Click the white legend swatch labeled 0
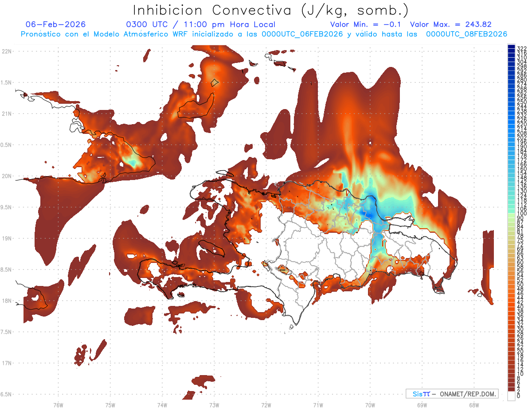The width and height of the screenshot is (532, 411). pos(511,396)
